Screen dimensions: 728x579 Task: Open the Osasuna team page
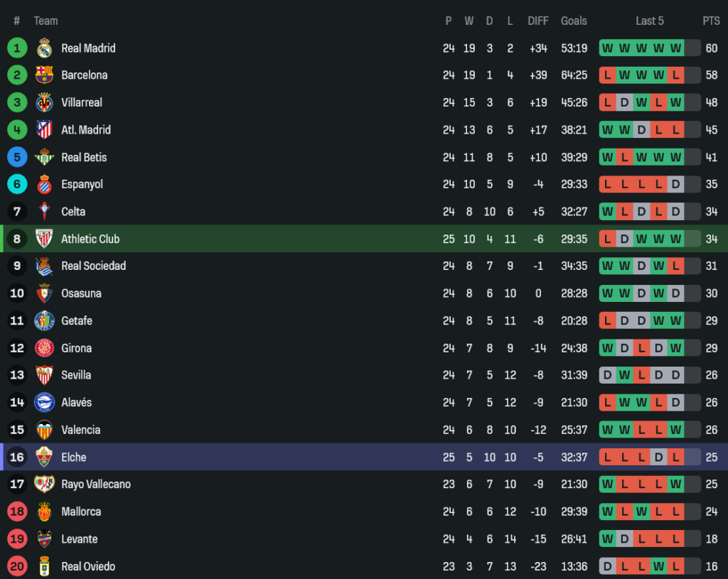81,293
